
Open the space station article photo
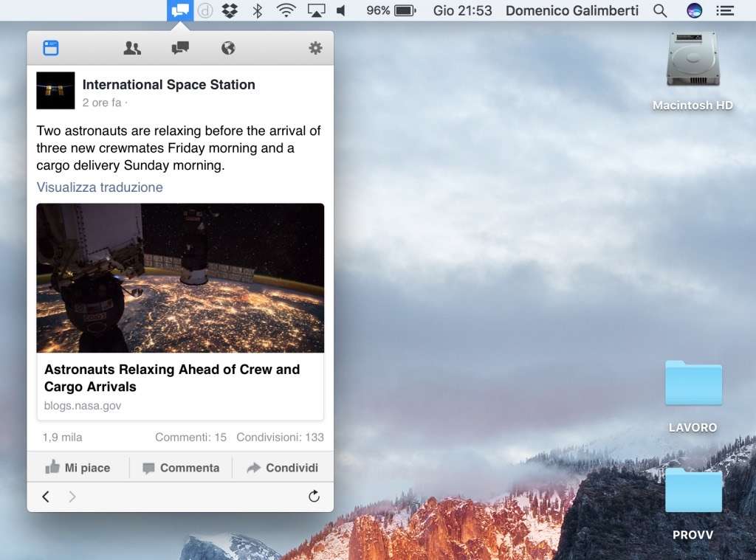pos(180,278)
